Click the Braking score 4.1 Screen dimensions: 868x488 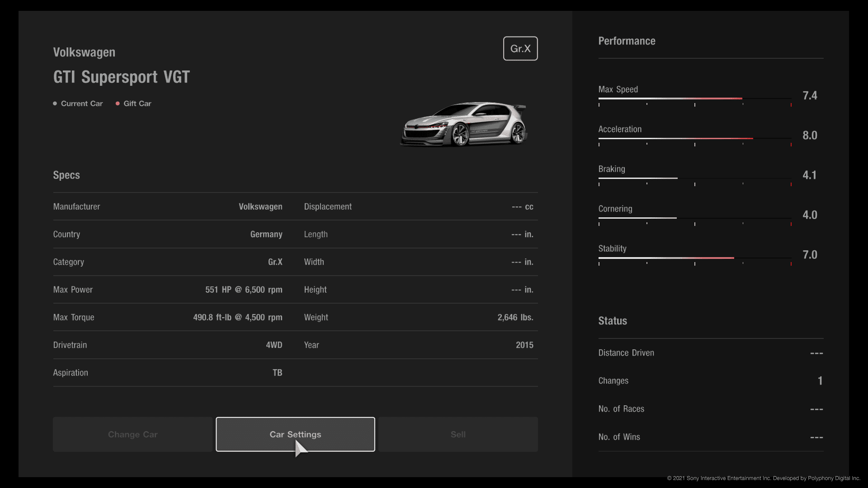pyautogui.click(x=810, y=175)
